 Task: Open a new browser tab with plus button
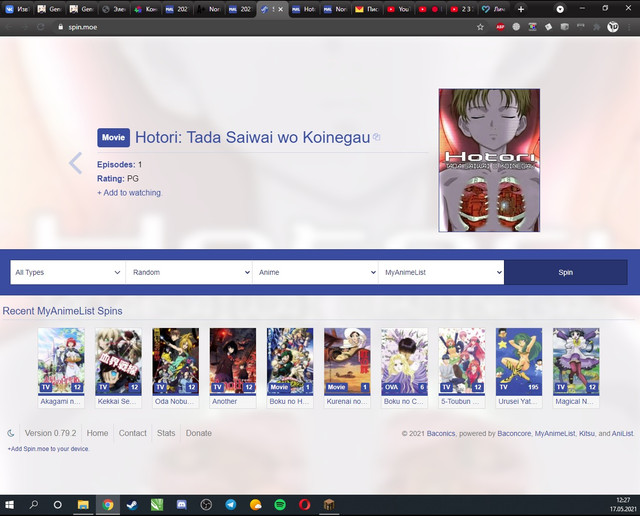point(520,9)
